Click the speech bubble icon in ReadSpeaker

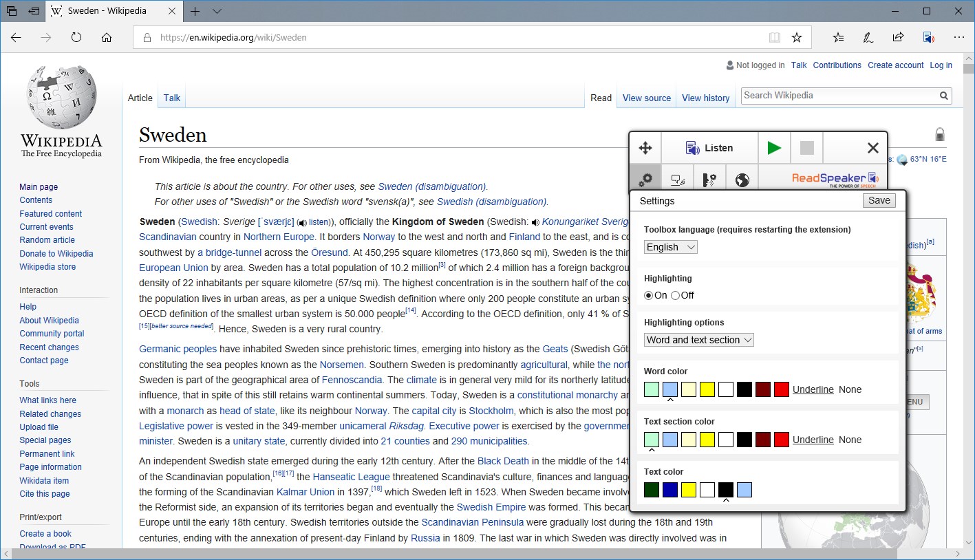tap(678, 180)
